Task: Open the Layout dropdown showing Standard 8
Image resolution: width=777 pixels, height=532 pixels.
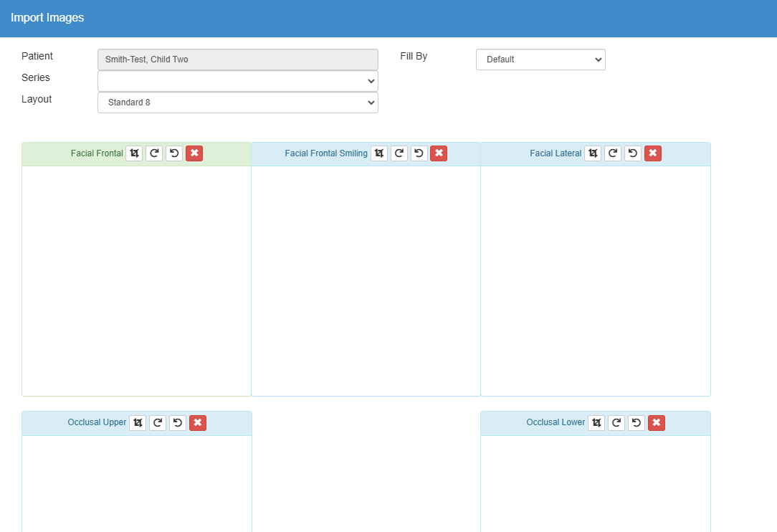Action: pos(238,103)
